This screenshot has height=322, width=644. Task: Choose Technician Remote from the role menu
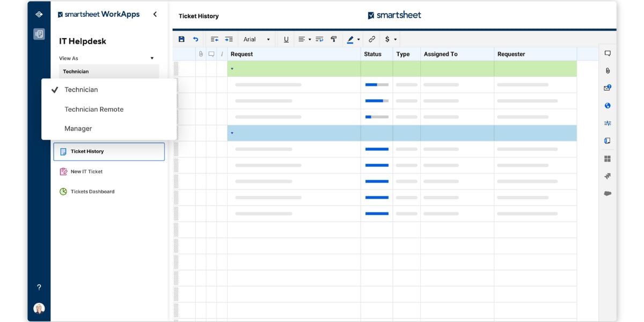(94, 109)
